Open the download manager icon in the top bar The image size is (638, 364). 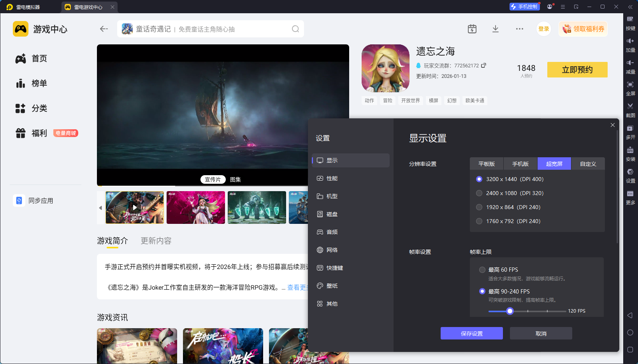495,28
